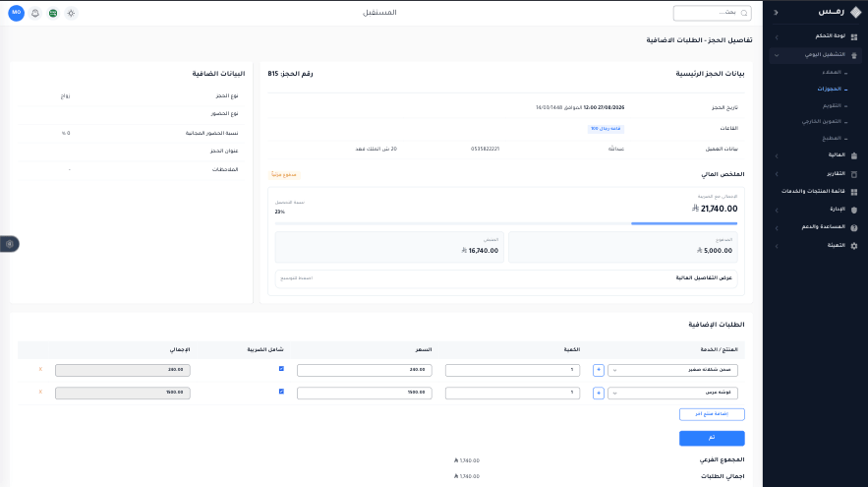
Task: Click the إضافة منتج آخر button
Action: 712,414
